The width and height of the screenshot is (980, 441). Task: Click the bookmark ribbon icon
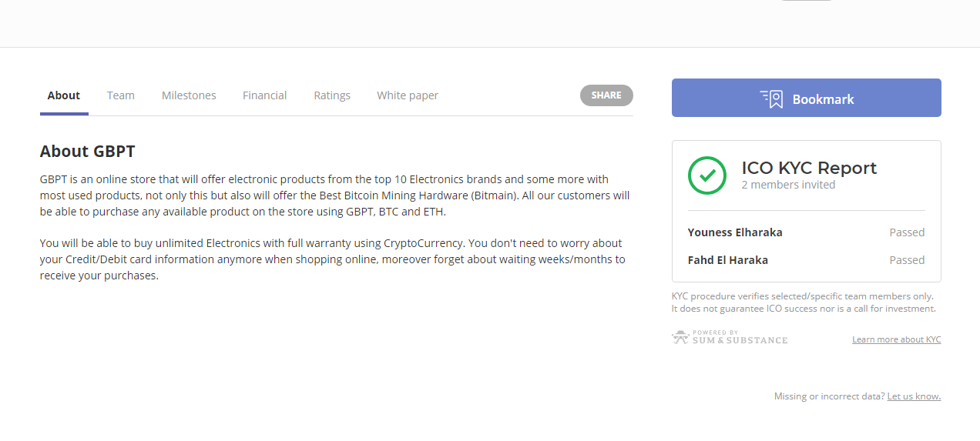click(772, 99)
